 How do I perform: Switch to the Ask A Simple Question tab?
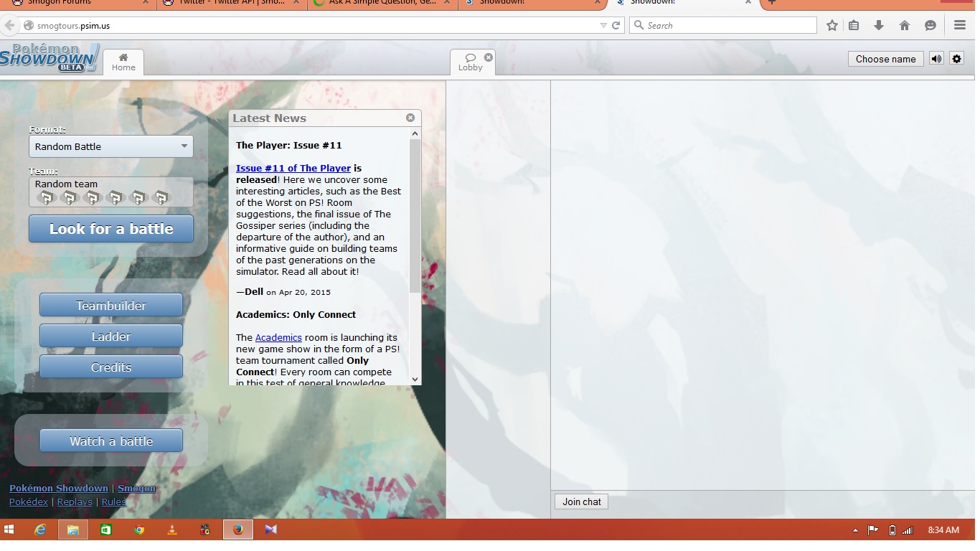(x=382, y=3)
